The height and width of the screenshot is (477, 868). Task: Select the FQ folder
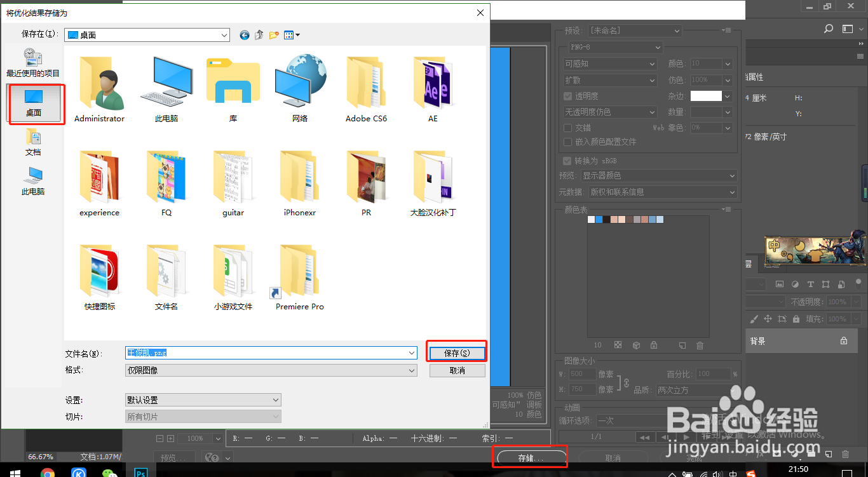click(166, 183)
